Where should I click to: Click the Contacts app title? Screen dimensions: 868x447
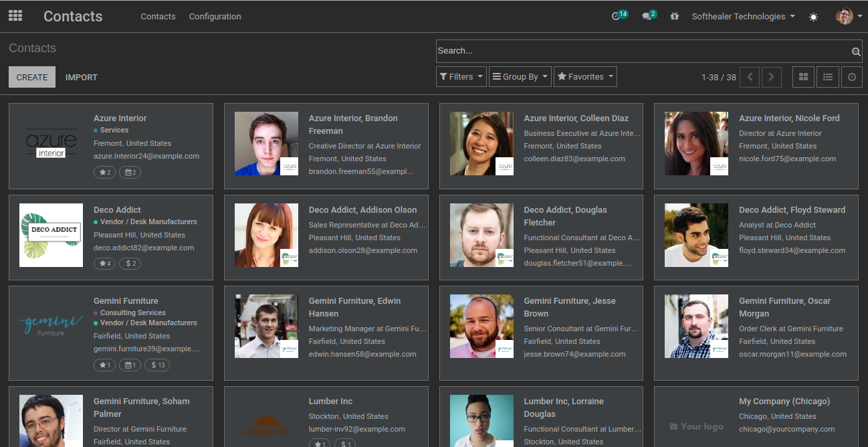pos(73,16)
